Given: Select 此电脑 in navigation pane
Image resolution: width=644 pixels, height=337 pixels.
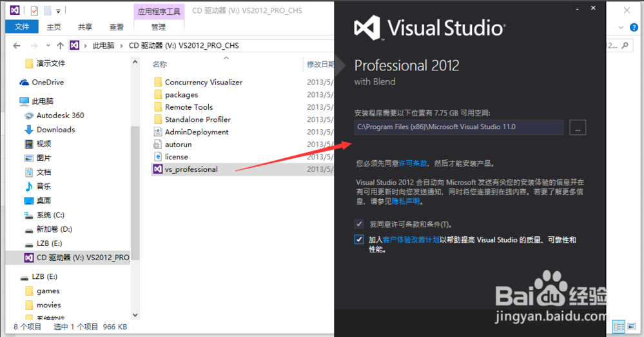Looking at the screenshot, I should coord(43,101).
